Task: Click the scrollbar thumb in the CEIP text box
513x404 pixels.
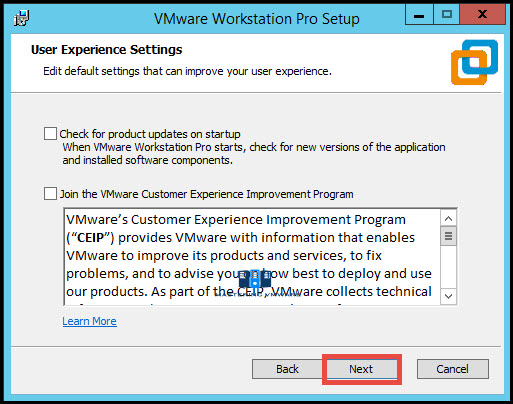Action: pyautogui.click(x=448, y=236)
